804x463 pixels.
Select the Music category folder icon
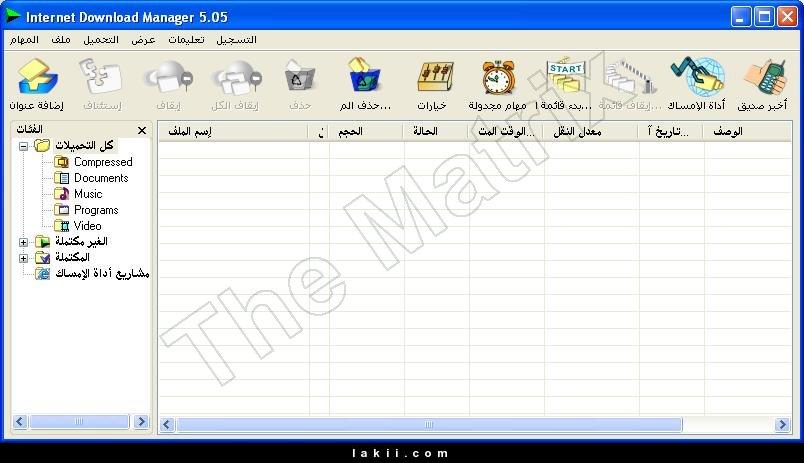click(62, 194)
